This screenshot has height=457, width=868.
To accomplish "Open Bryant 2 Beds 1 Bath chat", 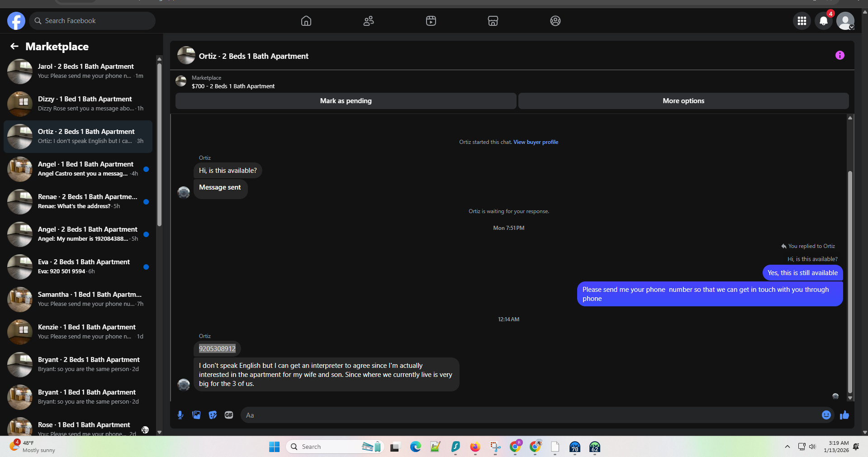I will [78, 365].
